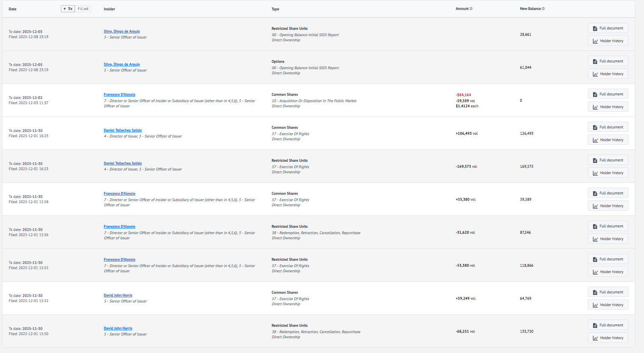Open Full document for Silva Restricted Share Units
The image size is (644, 353).
tap(608, 28)
